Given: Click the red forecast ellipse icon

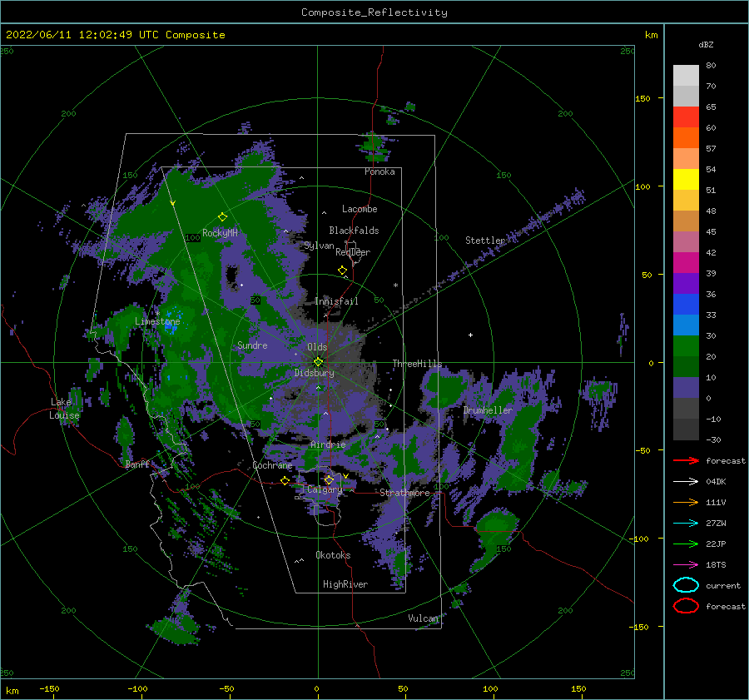Looking at the screenshot, I should click(686, 606).
